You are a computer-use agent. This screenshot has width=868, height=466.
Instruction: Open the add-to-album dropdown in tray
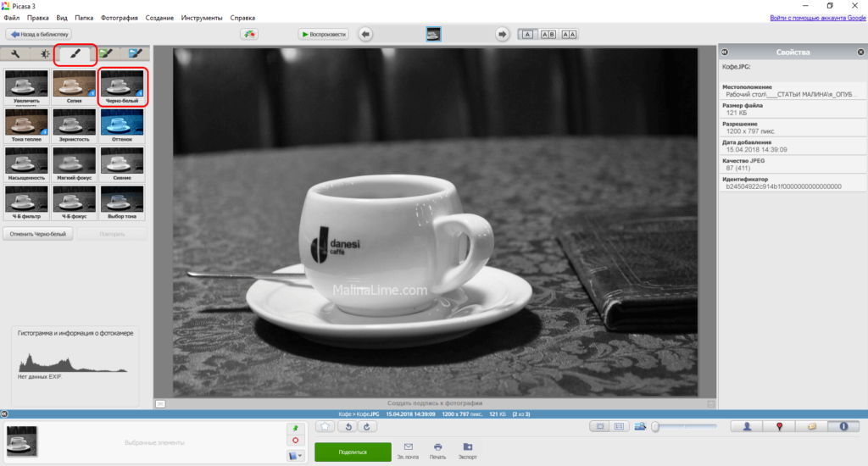click(x=295, y=456)
